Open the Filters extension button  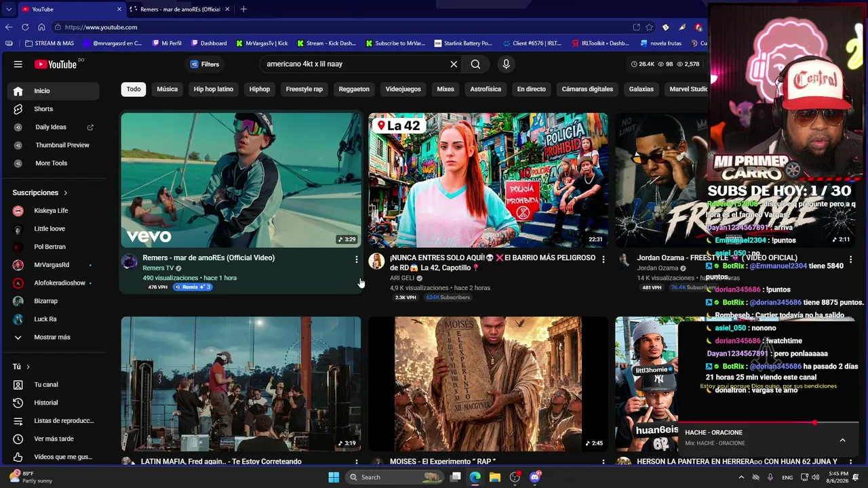point(205,64)
